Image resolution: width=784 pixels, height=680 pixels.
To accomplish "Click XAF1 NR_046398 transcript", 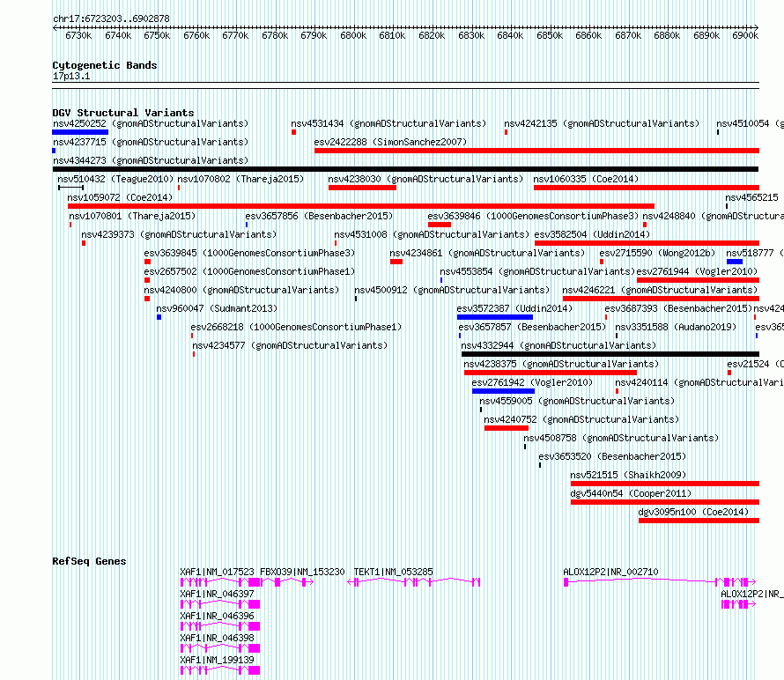I will coord(220,648).
